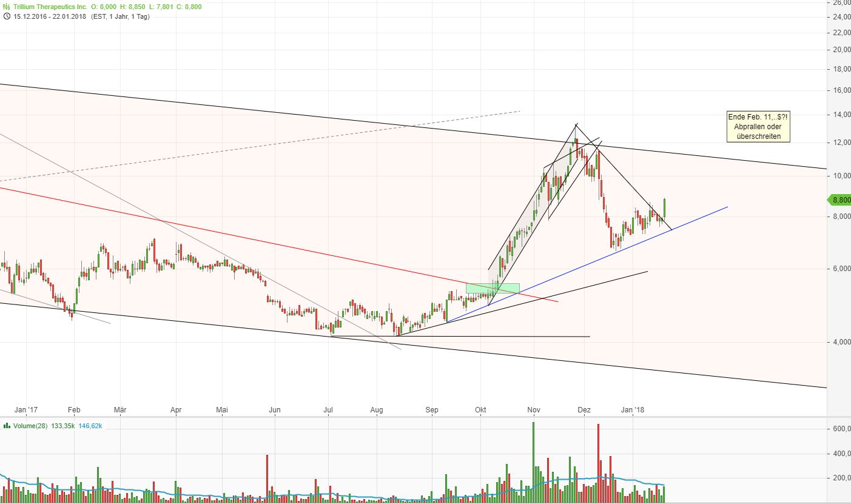Click the green volume bars icon before Volume(28)
This screenshot has height=504, width=851.
(6, 425)
